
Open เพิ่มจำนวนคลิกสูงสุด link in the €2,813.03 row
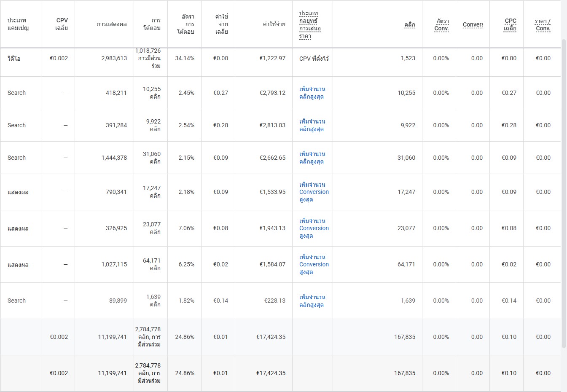tap(312, 125)
